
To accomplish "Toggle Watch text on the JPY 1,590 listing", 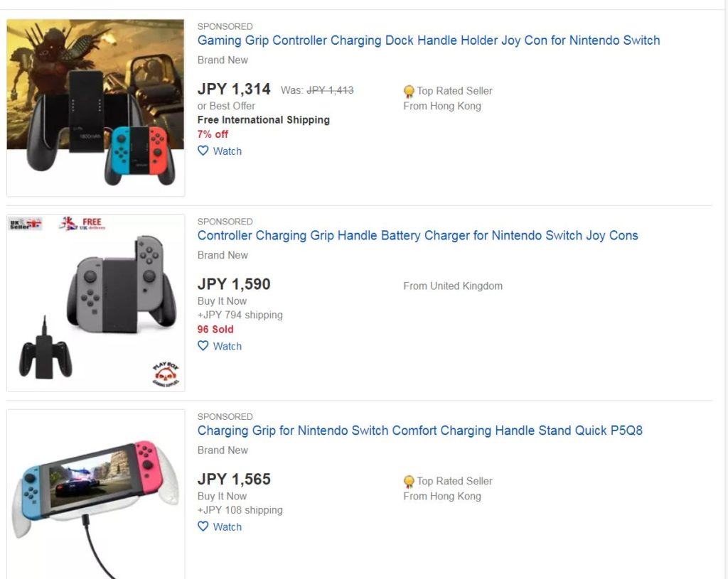I will (x=227, y=346).
